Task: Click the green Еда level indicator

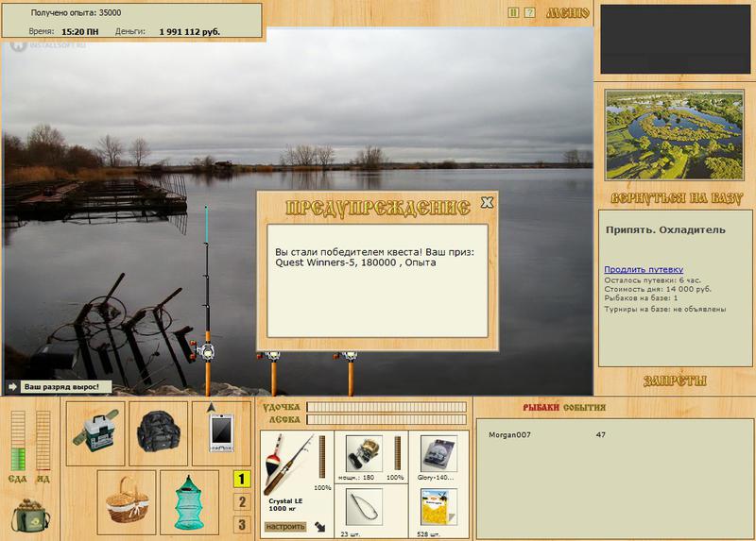Action: pos(18,441)
